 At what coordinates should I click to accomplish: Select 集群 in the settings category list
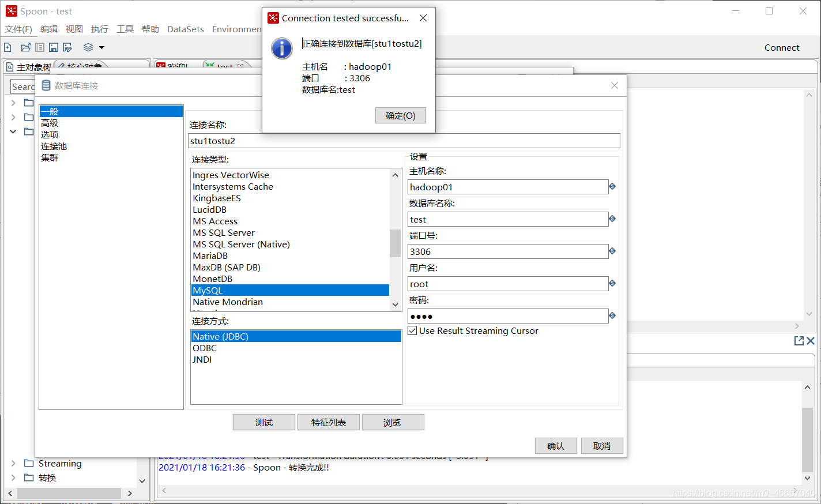click(x=111, y=157)
